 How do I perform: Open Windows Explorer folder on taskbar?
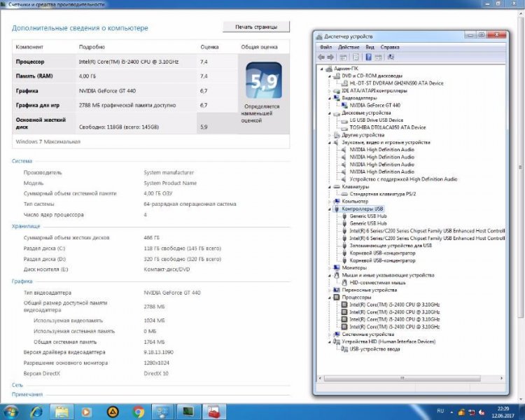tap(62, 412)
